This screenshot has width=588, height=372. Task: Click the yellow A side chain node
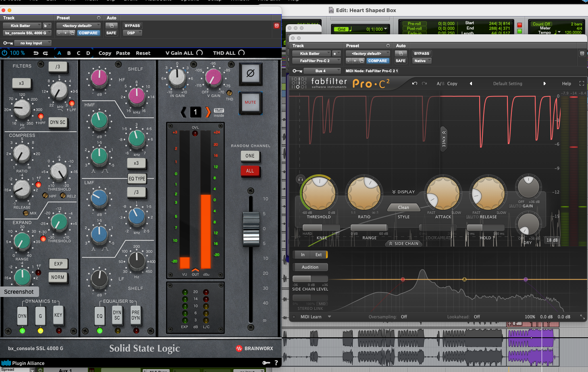pos(464,279)
